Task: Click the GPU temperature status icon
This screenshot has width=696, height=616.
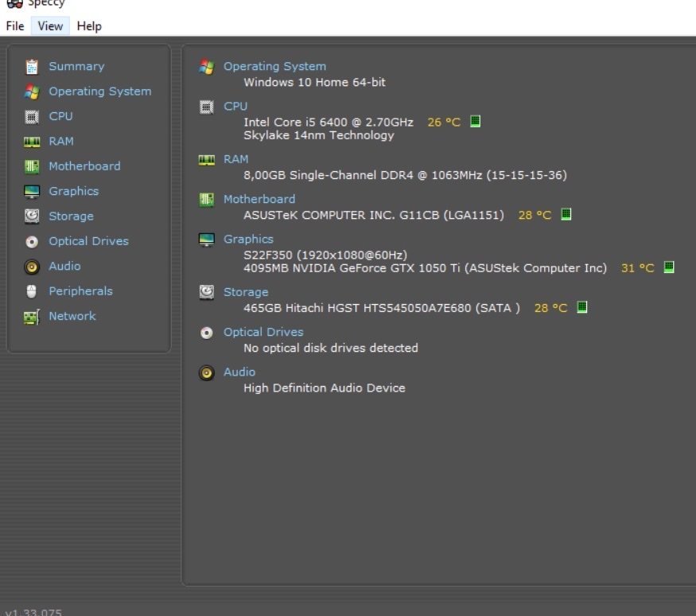Action: coord(669,267)
